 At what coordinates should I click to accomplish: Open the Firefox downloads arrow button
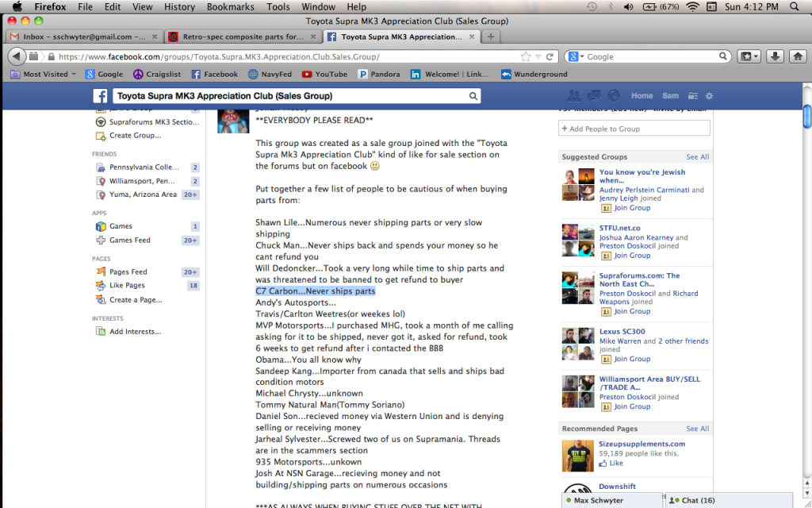pos(775,56)
